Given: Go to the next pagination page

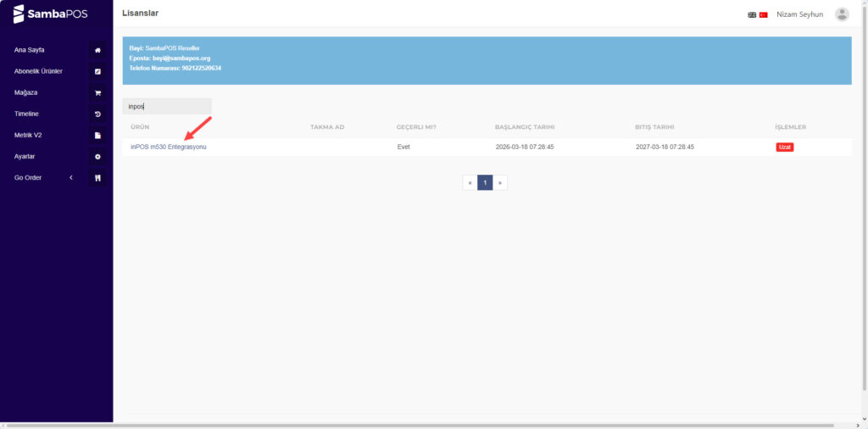Looking at the screenshot, I should 500,182.
